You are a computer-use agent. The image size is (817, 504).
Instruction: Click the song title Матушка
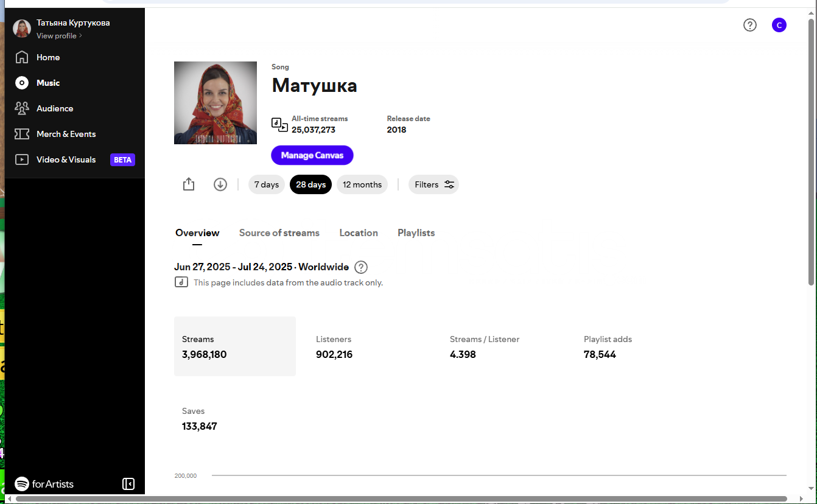tap(315, 85)
